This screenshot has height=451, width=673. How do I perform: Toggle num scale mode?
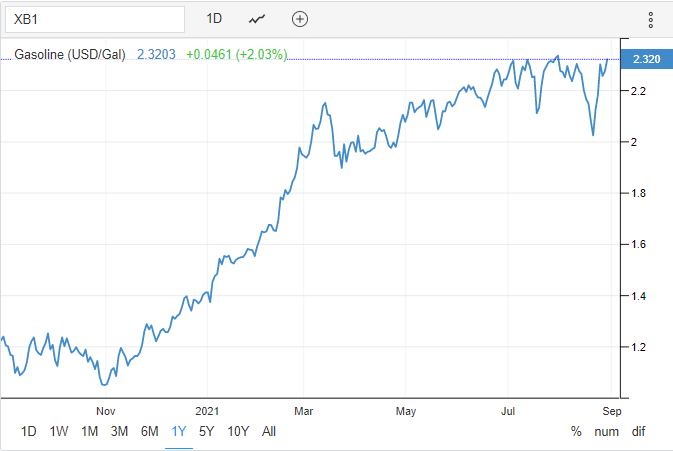pos(607,431)
